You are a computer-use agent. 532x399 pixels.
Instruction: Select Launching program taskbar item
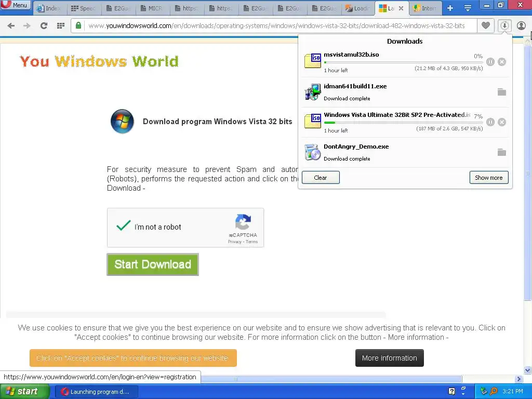[x=96, y=392]
